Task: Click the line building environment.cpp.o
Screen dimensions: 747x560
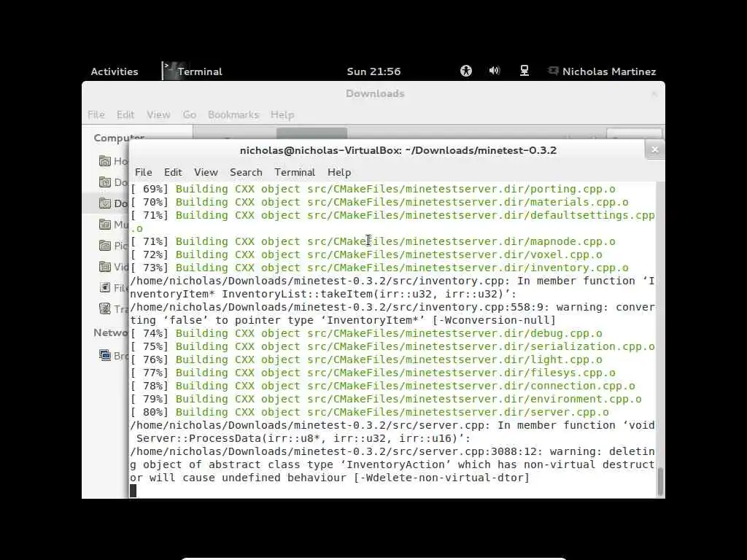Action: click(x=387, y=399)
